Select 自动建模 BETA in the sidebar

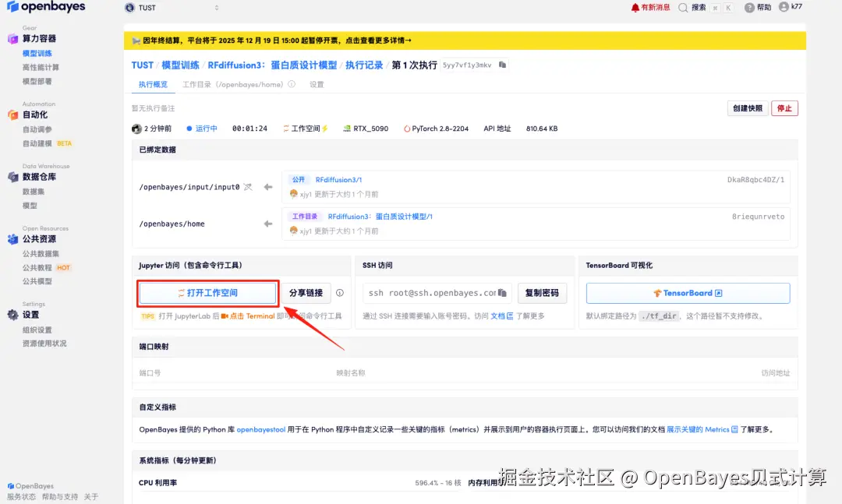click(48, 143)
